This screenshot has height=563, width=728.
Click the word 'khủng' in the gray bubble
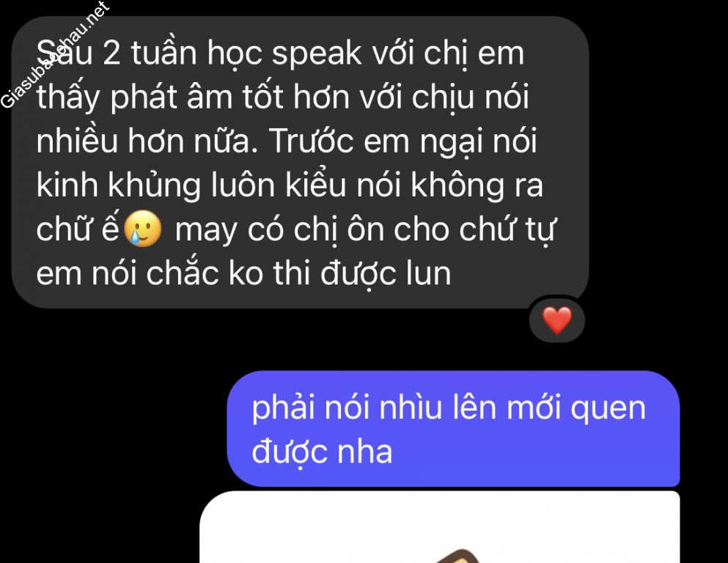pos(155,185)
